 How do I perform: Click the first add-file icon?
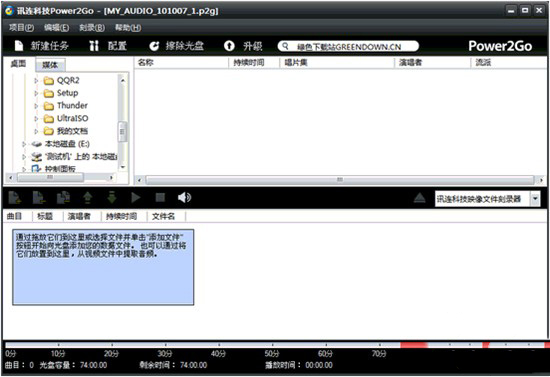pyautogui.click(x=15, y=198)
